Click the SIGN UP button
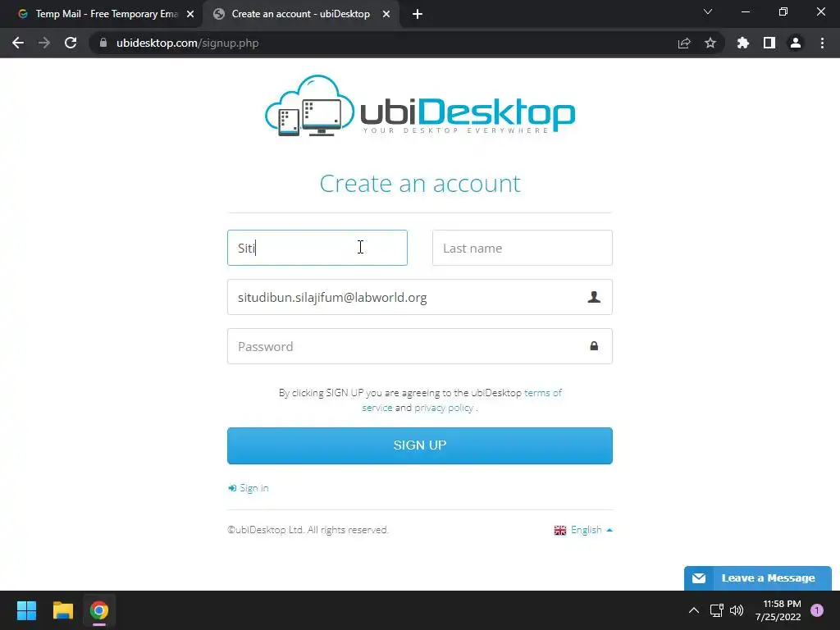This screenshot has height=630, width=840. coord(420,445)
